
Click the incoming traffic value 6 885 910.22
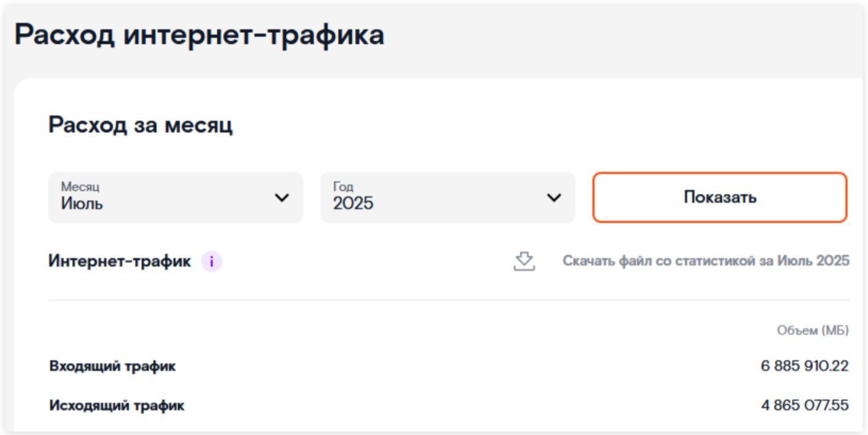(805, 366)
